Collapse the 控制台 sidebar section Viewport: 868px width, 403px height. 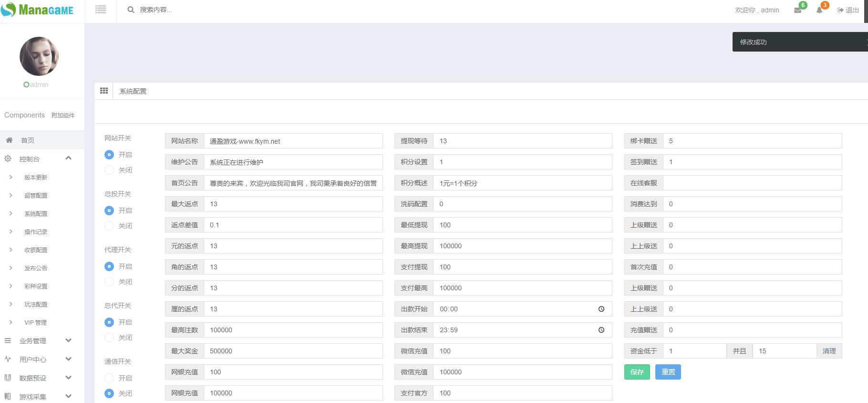[x=68, y=159]
